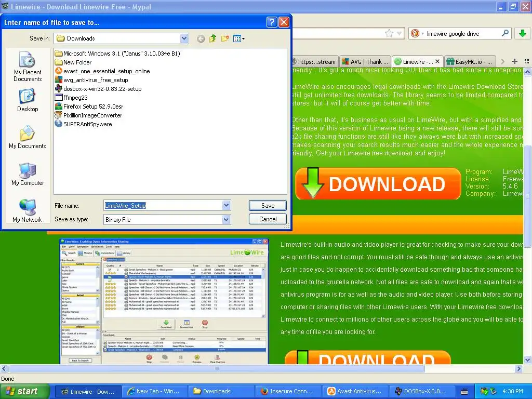The height and width of the screenshot is (399, 532).
Task: Open My Documents in places bar
Action: click(x=28, y=137)
